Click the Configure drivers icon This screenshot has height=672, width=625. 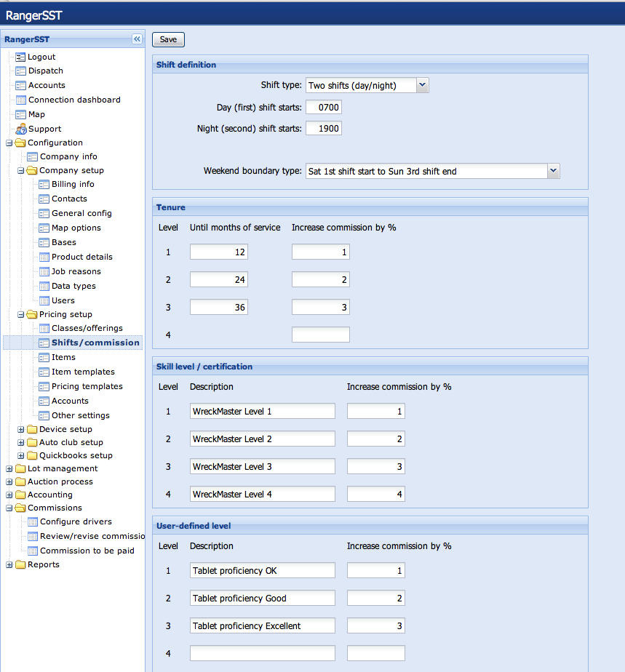[x=33, y=521]
